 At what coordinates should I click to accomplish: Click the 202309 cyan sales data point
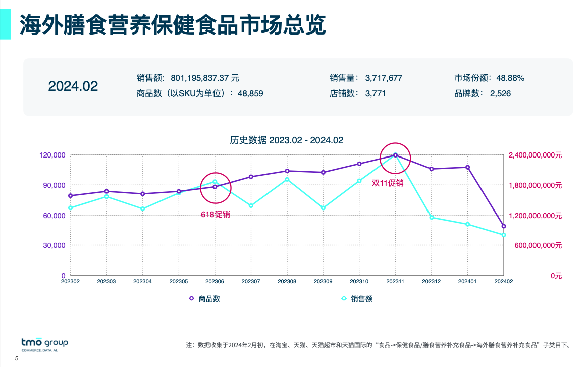(323, 208)
